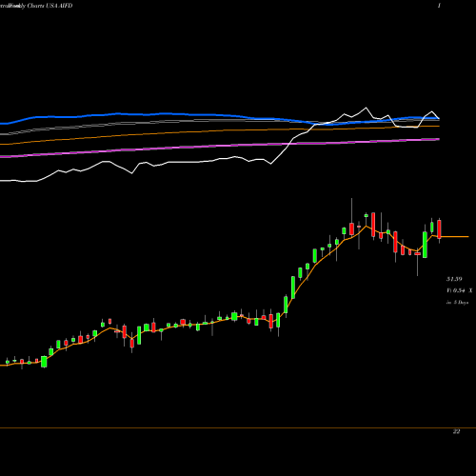
Task: Click the candle with the longest lower wick near the right
Action: (x=417, y=264)
